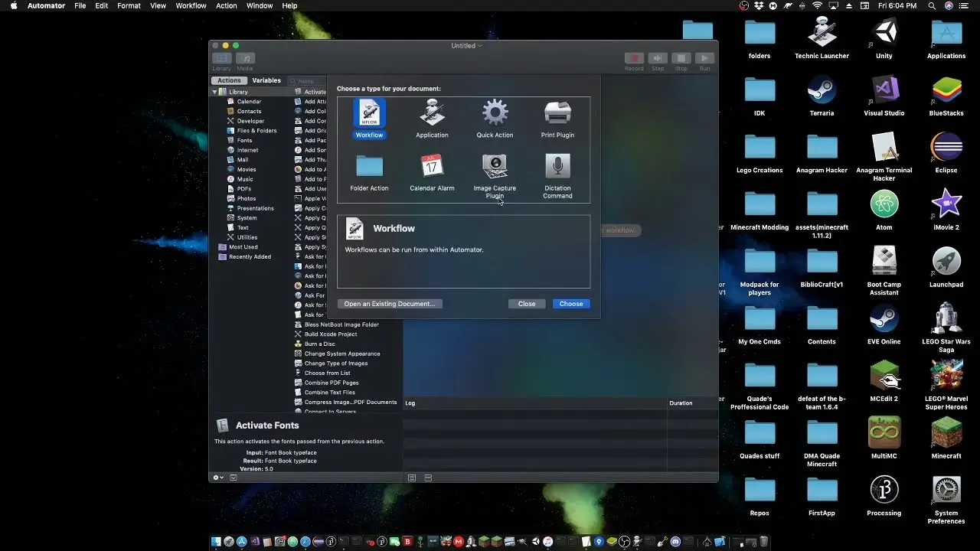Image resolution: width=980 pixels, height=551 pixels.
Task: Open the Untitled document title dropdown
Action: 465,45
